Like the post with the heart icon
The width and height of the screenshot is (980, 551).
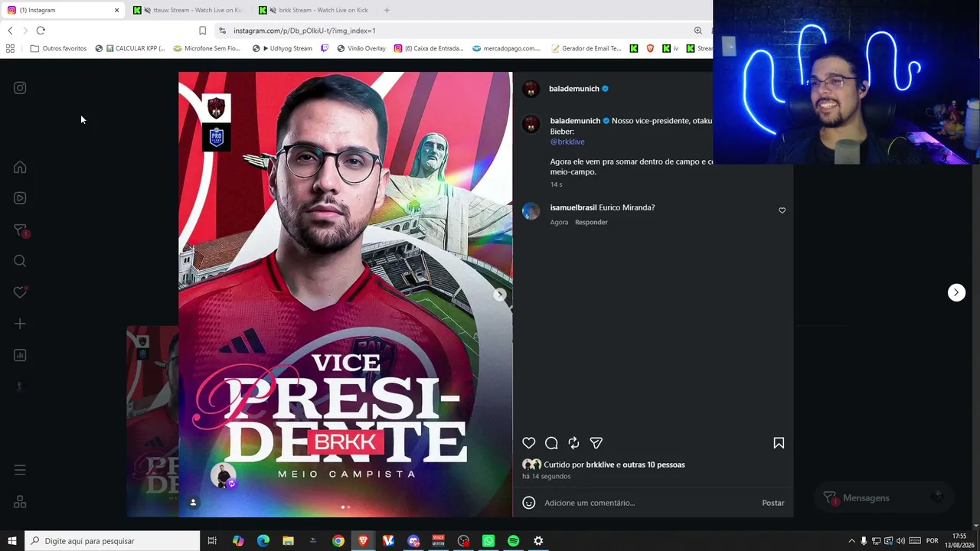pos(528,443)
